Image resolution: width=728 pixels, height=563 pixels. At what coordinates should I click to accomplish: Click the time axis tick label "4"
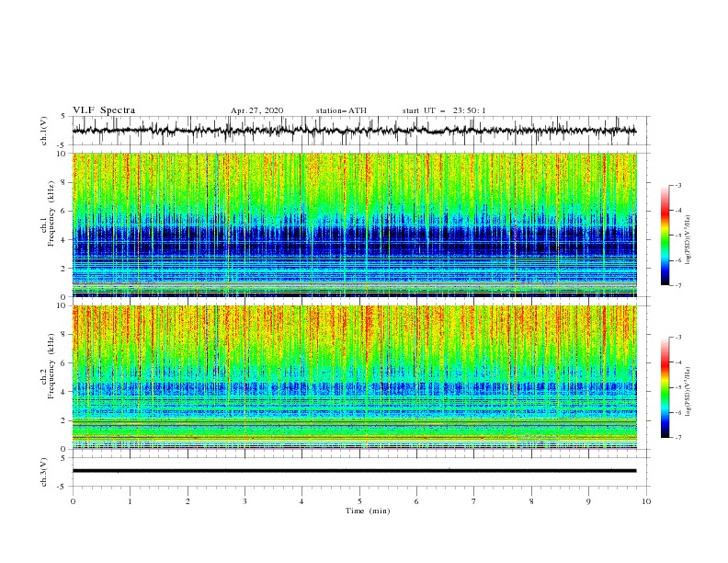coord(301,501)
